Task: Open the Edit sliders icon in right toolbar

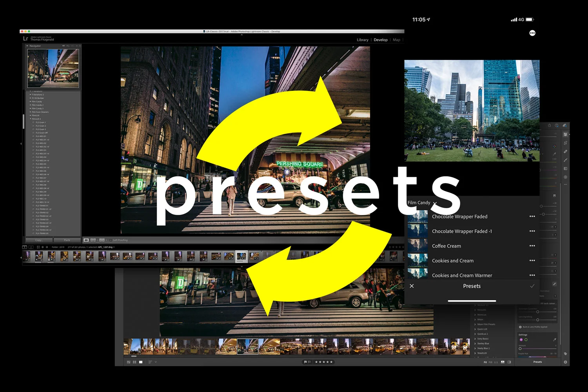Action: [565, 134]
